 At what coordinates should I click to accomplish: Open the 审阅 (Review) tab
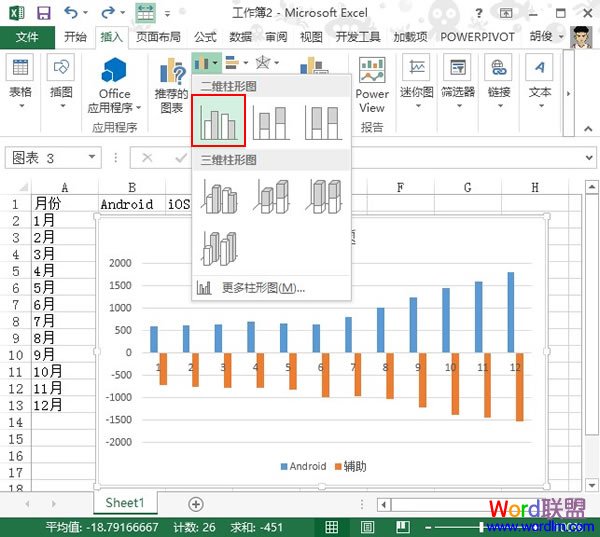(276, 37)
